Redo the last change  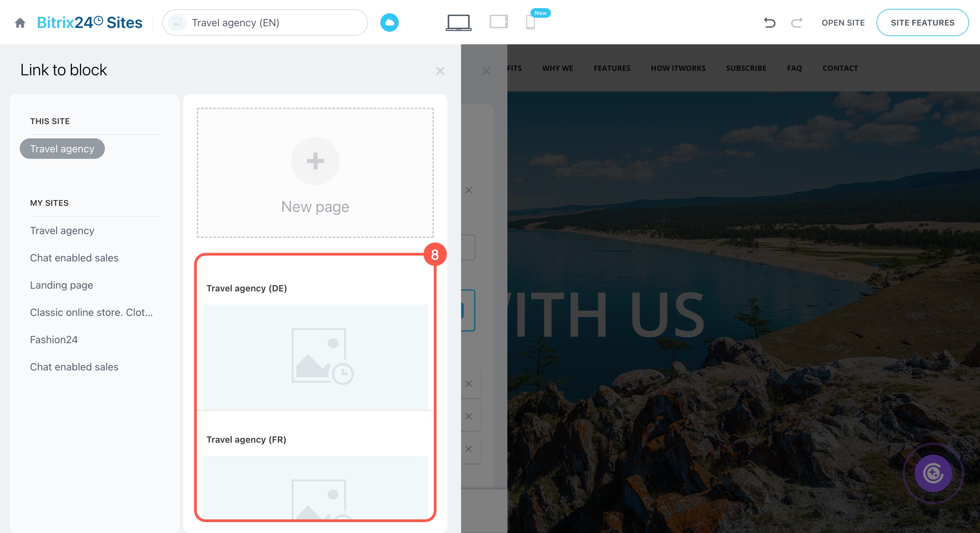(796, 23)
